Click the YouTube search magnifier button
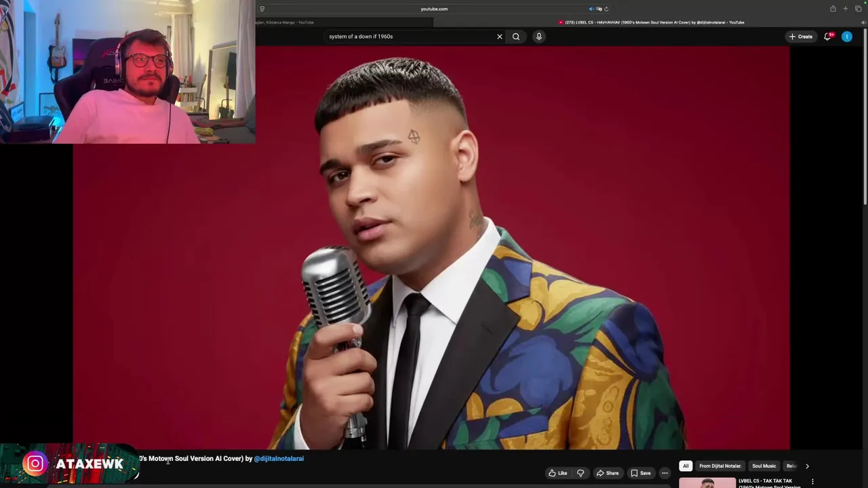Screen dimensions: 868x488 coord(516,37)
